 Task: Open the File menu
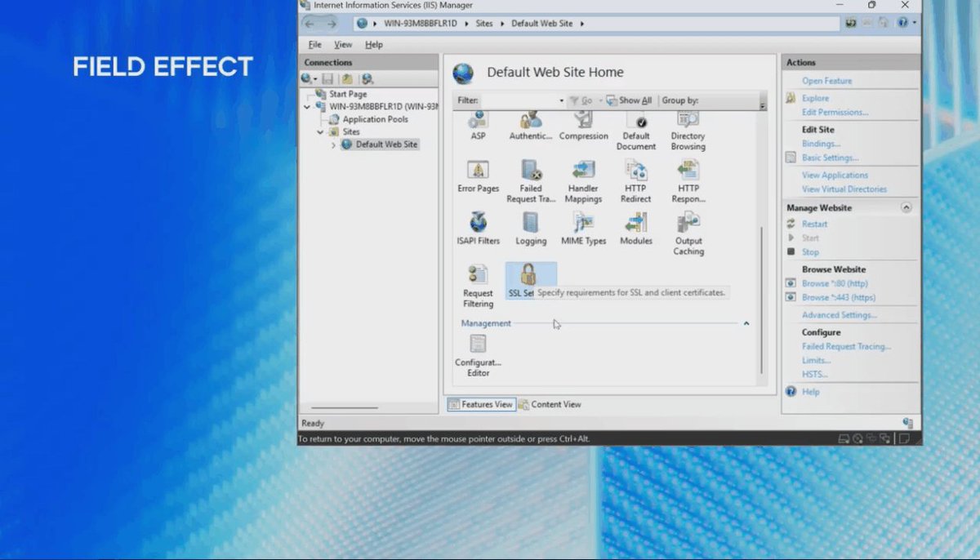pos(315,45)
